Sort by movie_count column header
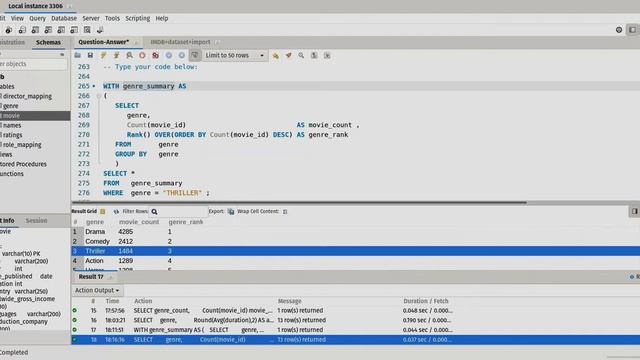 [139, 222]
